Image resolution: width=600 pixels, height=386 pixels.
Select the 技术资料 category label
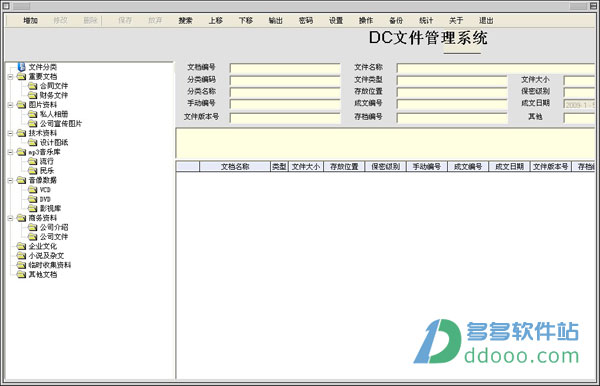(42, 133)
